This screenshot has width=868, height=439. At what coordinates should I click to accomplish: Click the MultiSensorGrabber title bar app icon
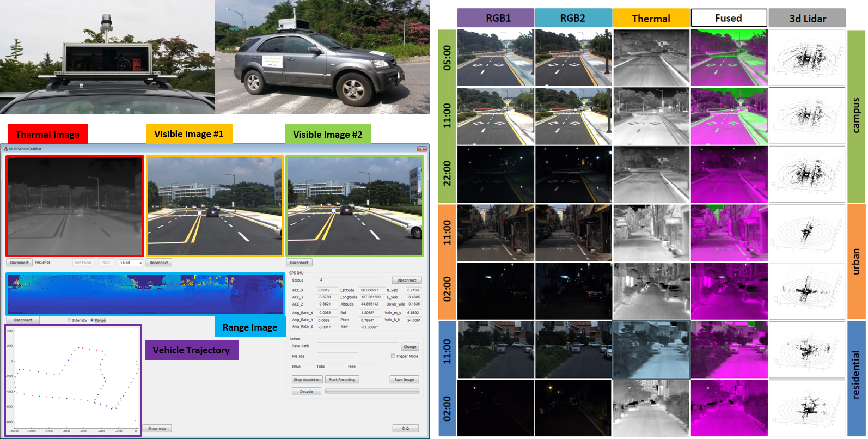[x=5, y=149]
